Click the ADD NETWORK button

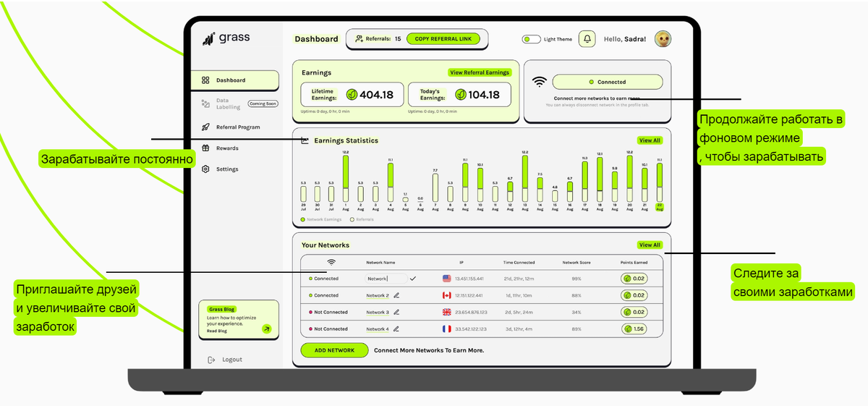coord(334,350)
